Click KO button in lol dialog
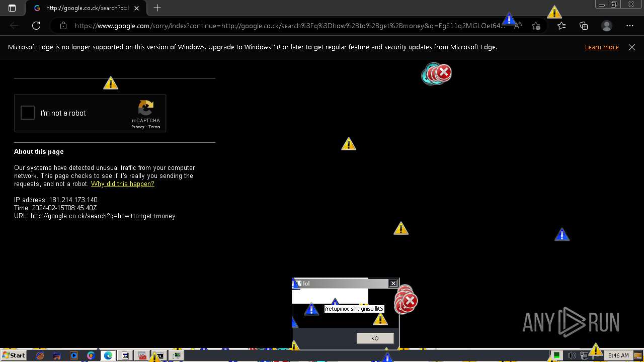Image resolution: width=644 pixels, height=362 pixels. pos(375,338)
